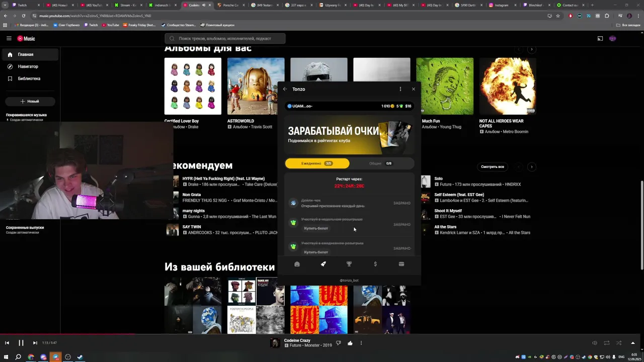Open the account avatar in YouTube Music

(612, 38)
